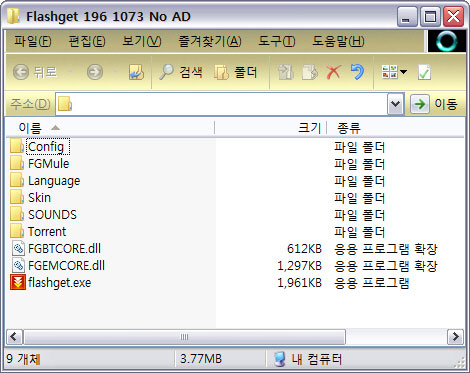
Task: Open the 도움말(H) menu
Action: [338, 41]
